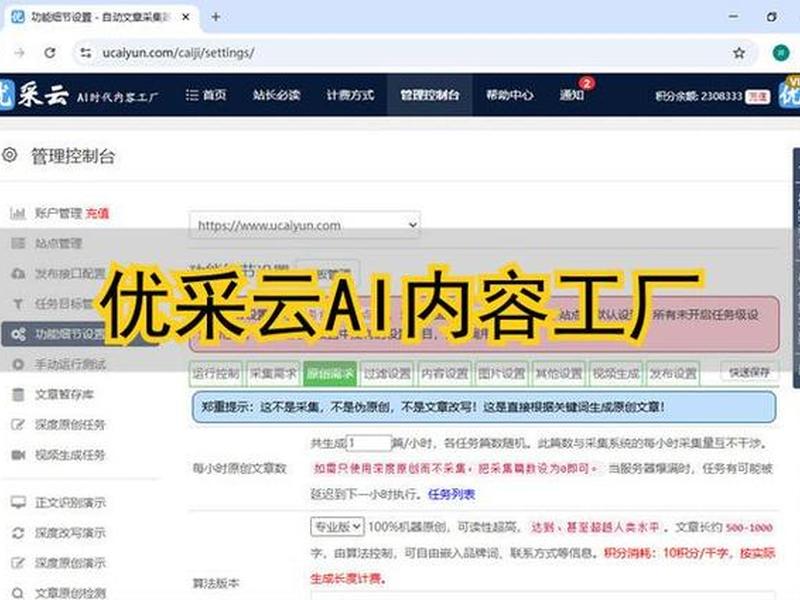Click the 文章暂存库 trash icon
This screenshot has height=600, width=800.
(18, 394)
